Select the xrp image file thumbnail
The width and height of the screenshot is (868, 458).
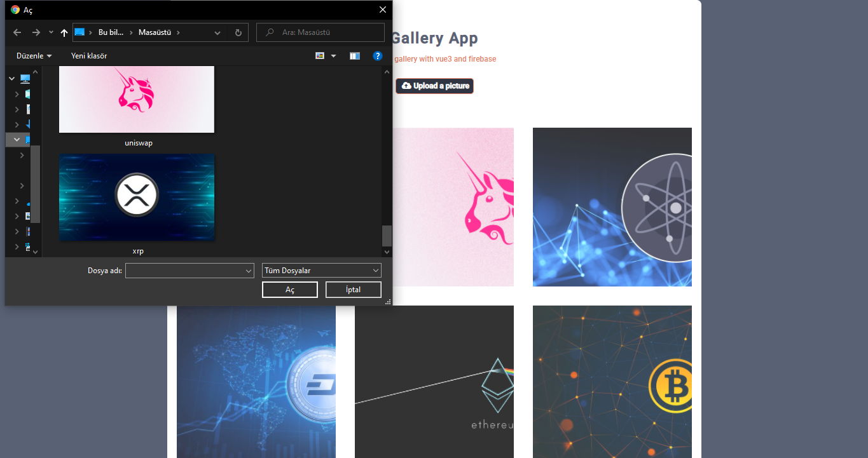click(137, 197)
